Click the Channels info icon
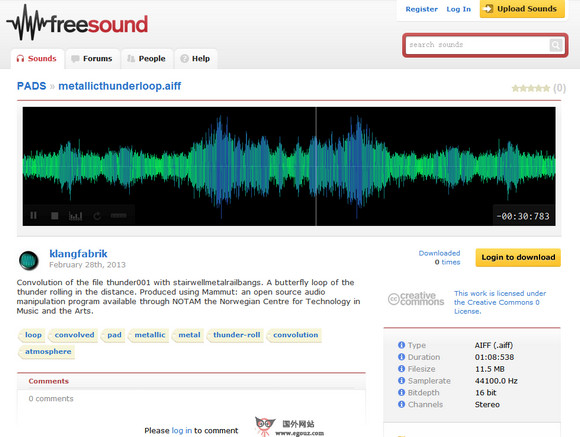 pyautogui.click(x=401, y=404)
